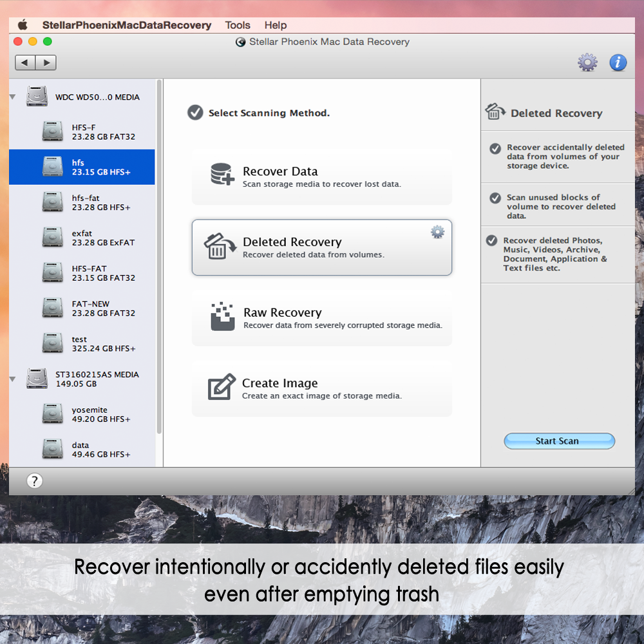
Task: Choose Deleted Recovery scanning method
Action: click(x=322, y=247)
